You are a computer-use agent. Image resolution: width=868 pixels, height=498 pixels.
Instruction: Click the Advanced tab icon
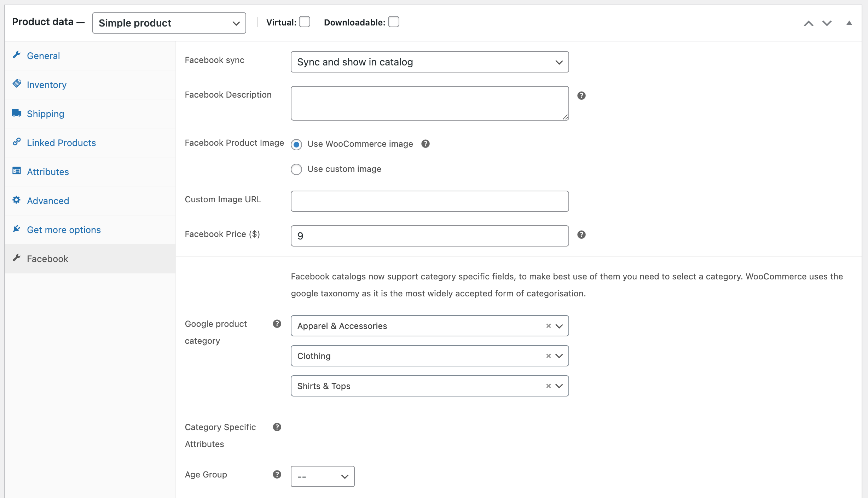click(x=17, y=200)
